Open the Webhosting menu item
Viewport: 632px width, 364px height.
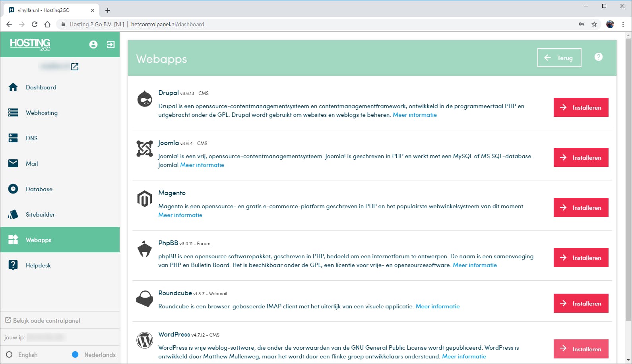[42, 113]
